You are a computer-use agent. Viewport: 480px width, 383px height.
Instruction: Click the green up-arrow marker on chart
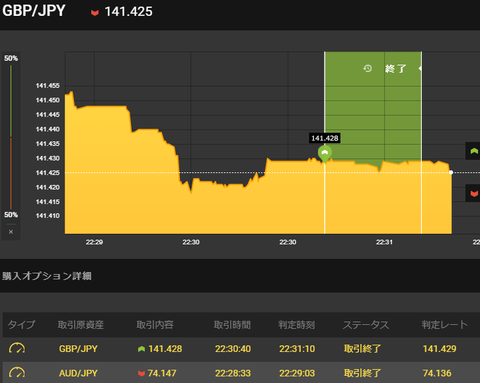click(325, 154)
